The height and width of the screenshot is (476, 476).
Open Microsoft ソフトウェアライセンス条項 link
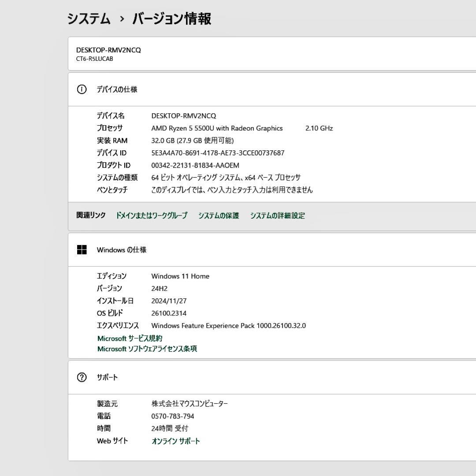[147, 349]
